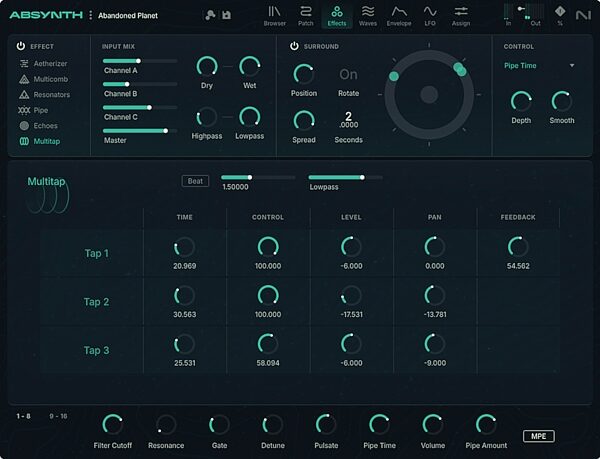The height and width of the screenshot is (459, 600).
Task: Click the Surround Spread knob
Action: tap(304, 121)
